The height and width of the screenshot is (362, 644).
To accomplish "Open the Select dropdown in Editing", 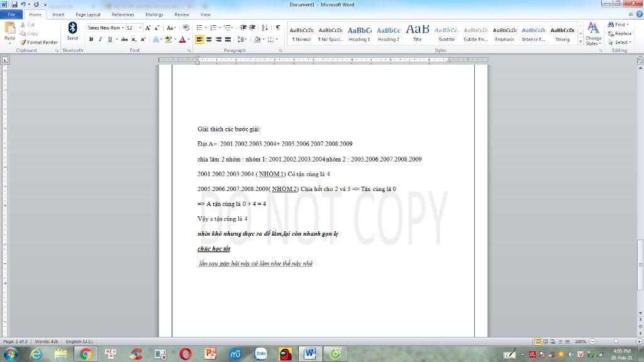I will pyautogui.click(x=620, y=42).
